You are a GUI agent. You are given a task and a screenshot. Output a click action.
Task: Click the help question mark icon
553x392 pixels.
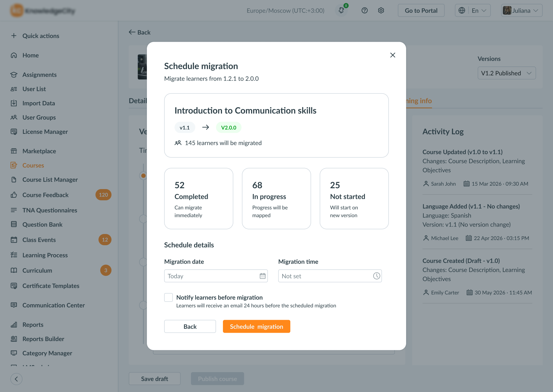point(365,11)
